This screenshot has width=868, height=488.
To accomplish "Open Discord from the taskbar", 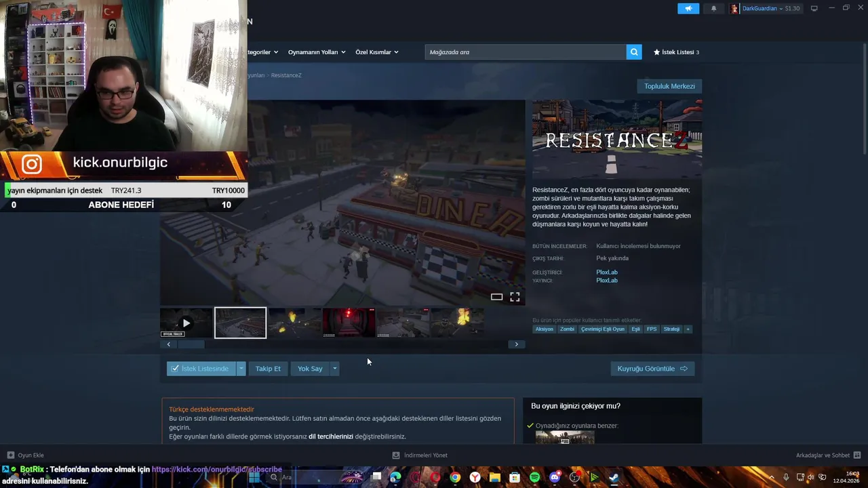I will click(555, 477).
